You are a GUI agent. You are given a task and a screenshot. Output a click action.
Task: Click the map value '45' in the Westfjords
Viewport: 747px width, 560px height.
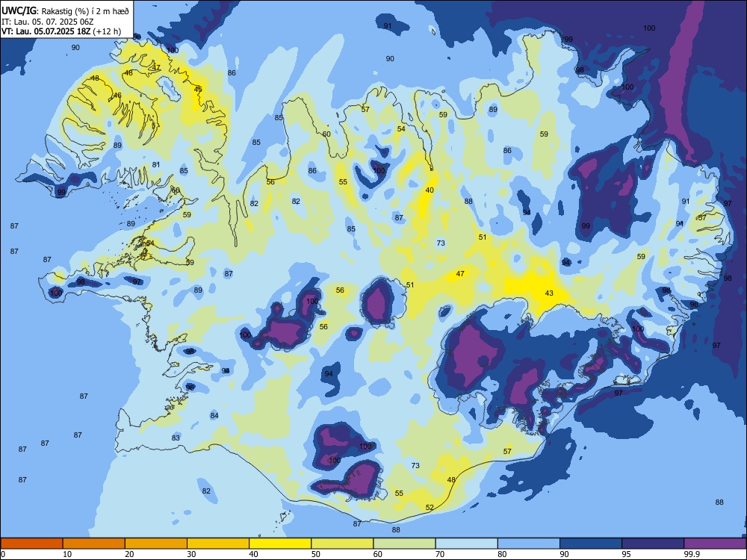[x=198, y=89]
